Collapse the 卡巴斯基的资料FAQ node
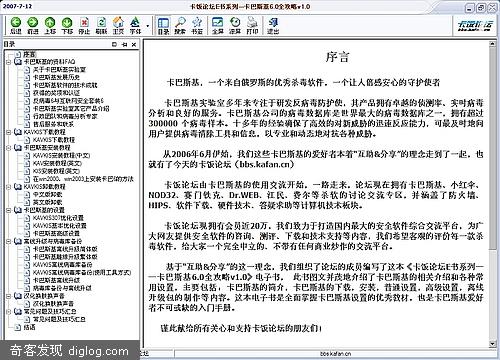The height and width of the screenshot is (360, 500). [9, 62]
